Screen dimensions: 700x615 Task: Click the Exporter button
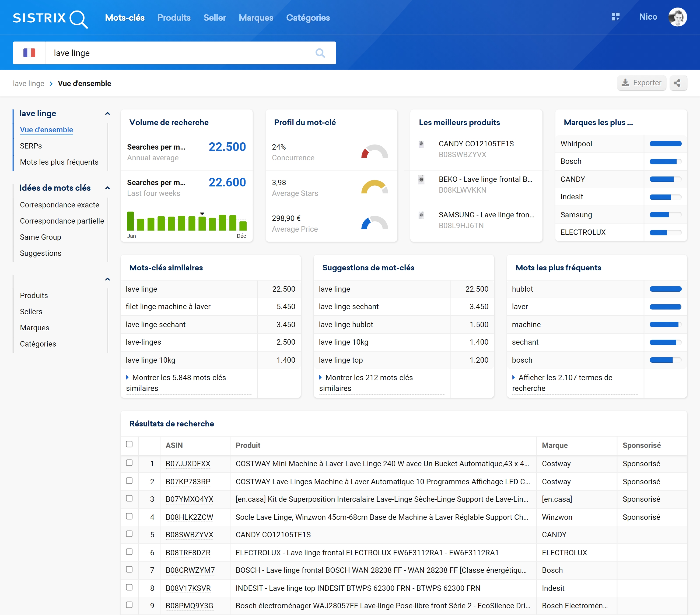(x=641, y=83)
